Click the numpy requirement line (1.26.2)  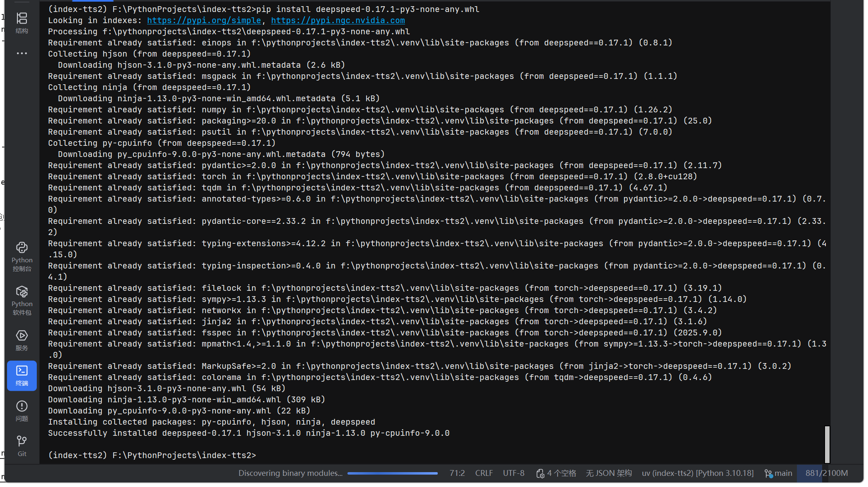360,109
